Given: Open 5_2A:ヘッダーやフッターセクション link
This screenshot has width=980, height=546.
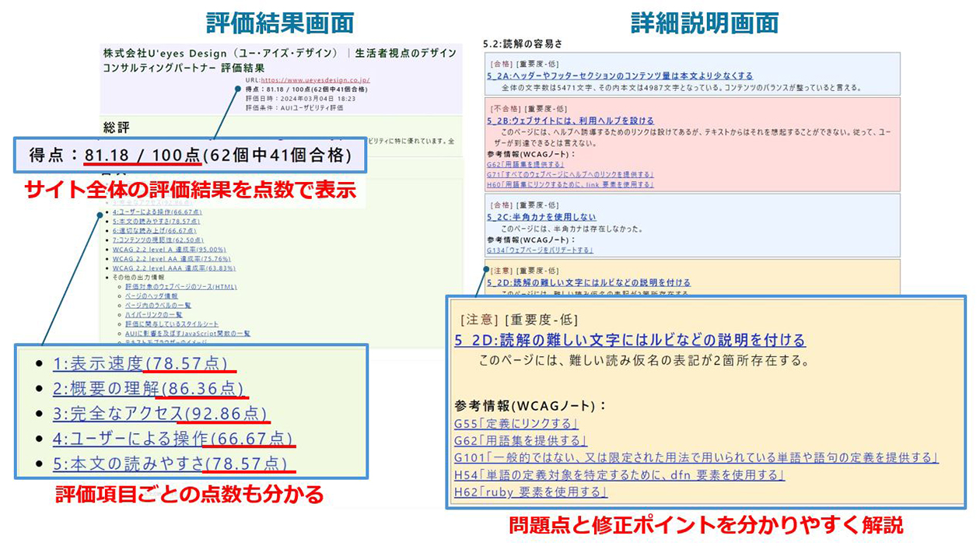Looking at the screenshot, I should (x=620, y=75).
